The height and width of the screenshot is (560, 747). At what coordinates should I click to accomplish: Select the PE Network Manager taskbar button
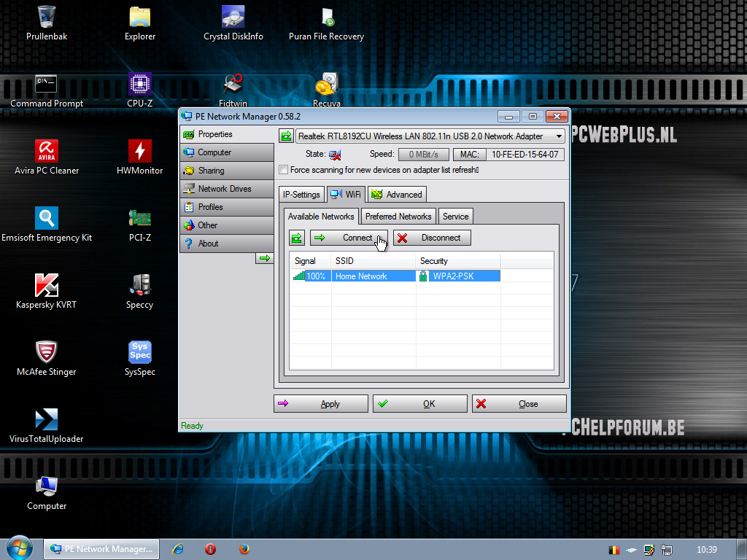pos(101,549)
